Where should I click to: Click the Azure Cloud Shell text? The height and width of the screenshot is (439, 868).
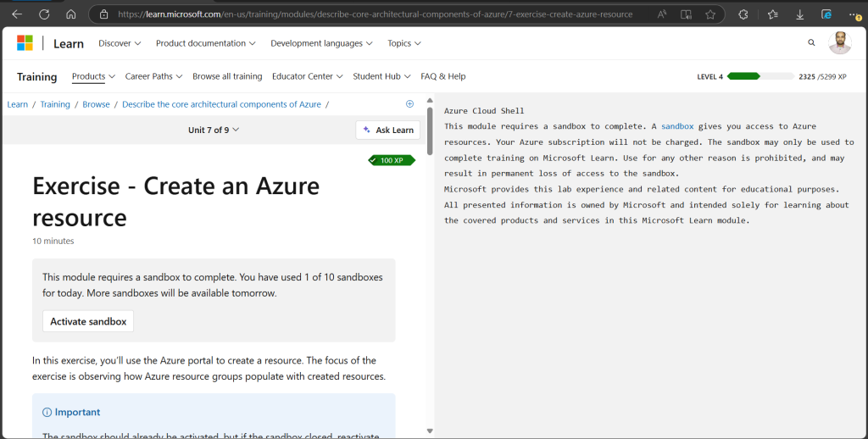pyautogui.click(x=484, y=111)
